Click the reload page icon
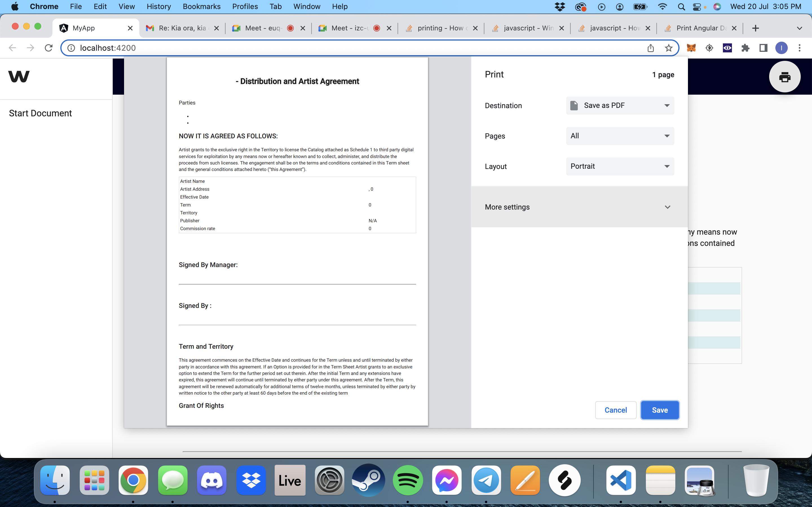The height and width of the screenshot is (507, 812). pyautogui.click(x=49, y=48)
